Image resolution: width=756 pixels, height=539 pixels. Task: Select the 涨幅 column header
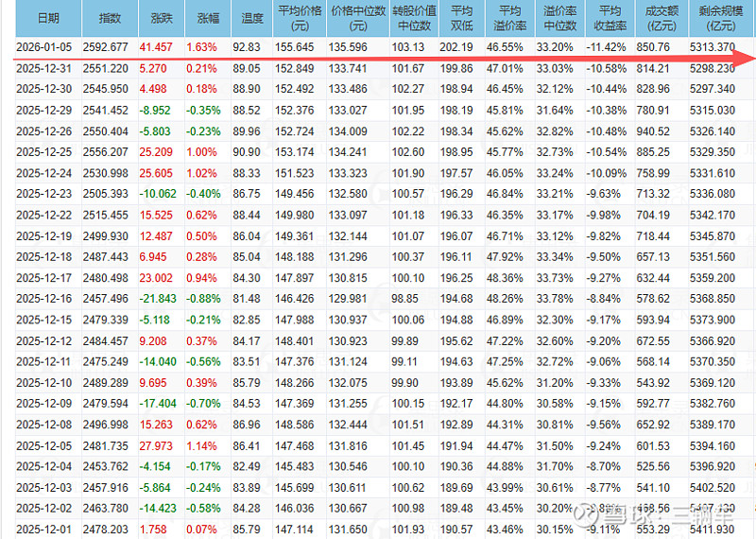(206, 18)
